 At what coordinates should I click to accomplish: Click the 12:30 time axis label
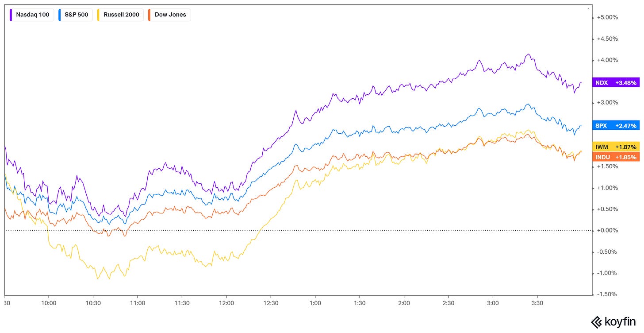point(271,303)
